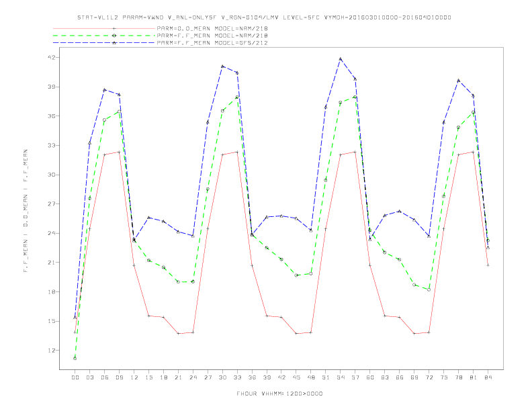The width and height of the screenshot is (532, 411).
Task: Click x-axis forecast hour label 69
Action: (414, 377)
